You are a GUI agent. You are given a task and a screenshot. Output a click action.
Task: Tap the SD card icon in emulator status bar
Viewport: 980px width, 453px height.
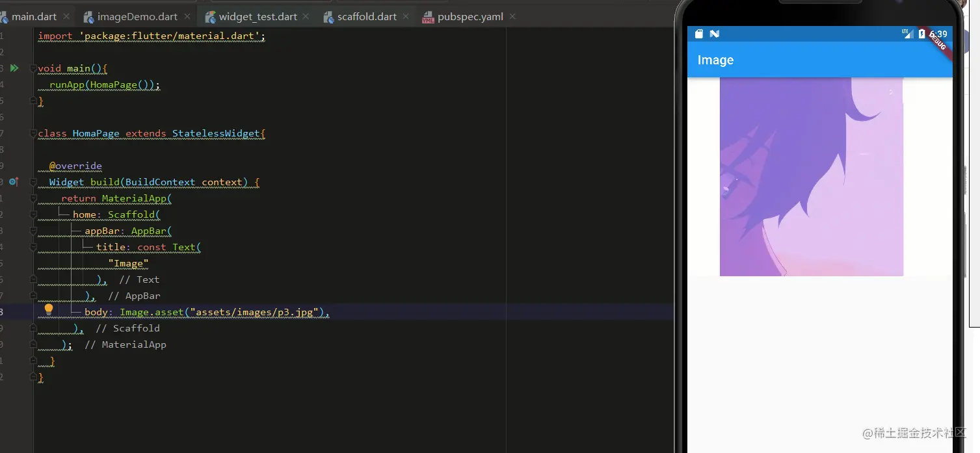click(x=699, y=34)
